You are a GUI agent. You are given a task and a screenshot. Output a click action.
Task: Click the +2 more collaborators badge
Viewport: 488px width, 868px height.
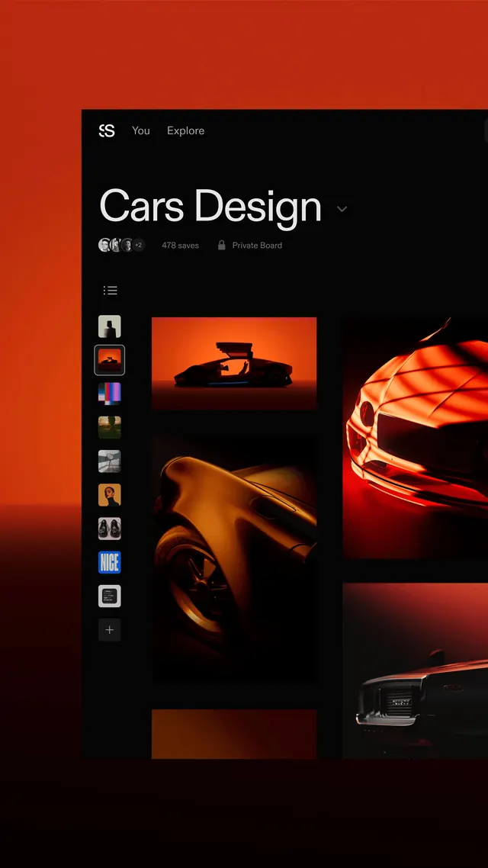pos(138,246)
